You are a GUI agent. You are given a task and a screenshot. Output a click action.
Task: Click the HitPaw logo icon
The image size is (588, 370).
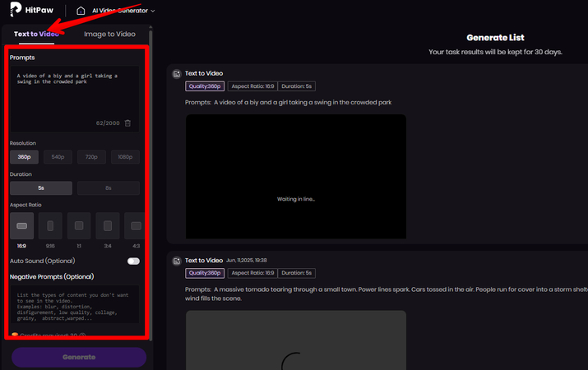tap(14, 12)
